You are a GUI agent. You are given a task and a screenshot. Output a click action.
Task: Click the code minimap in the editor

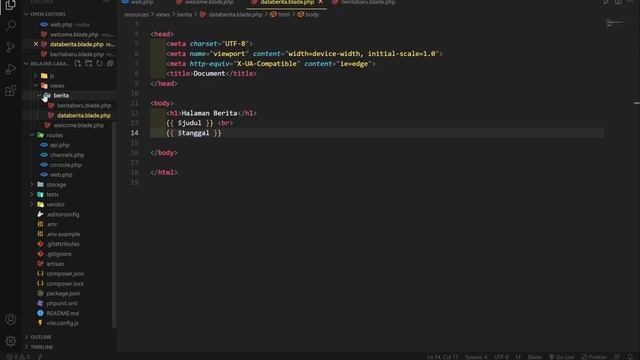coord(614,23)
